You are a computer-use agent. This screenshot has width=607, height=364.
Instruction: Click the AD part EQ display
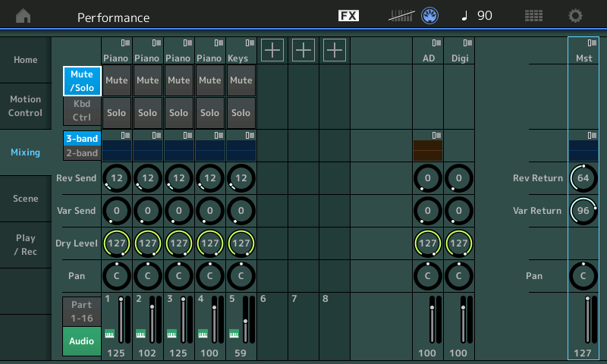428,149
